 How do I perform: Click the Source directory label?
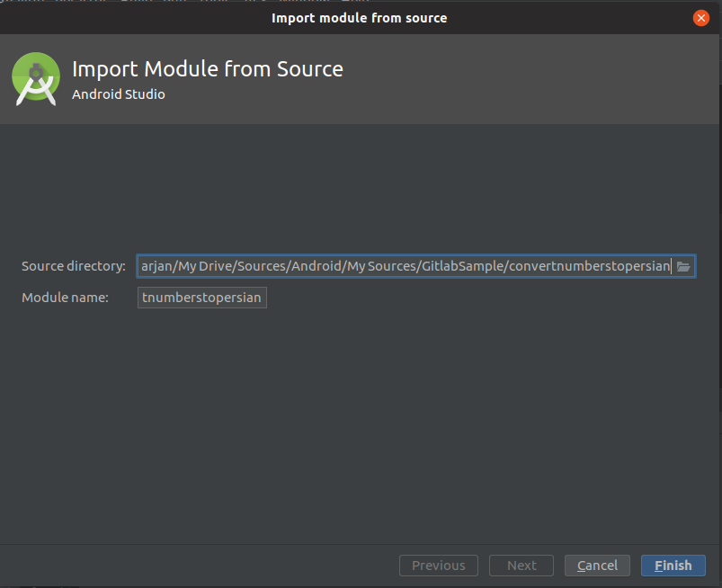click(x=74, y=266)
